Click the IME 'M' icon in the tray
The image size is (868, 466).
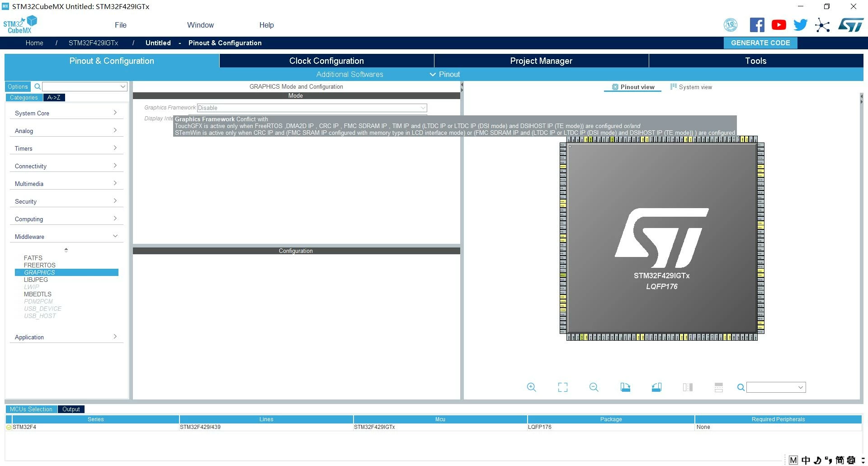pos(793,461)
